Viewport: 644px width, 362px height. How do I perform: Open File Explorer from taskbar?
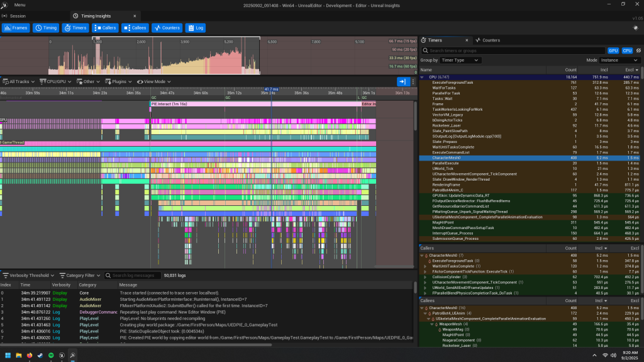18,355
